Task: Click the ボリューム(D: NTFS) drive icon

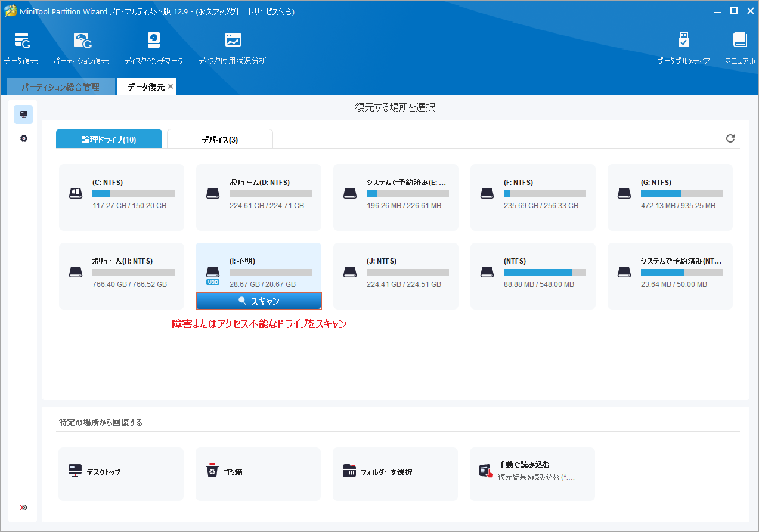Action: [x=213, y=193]
